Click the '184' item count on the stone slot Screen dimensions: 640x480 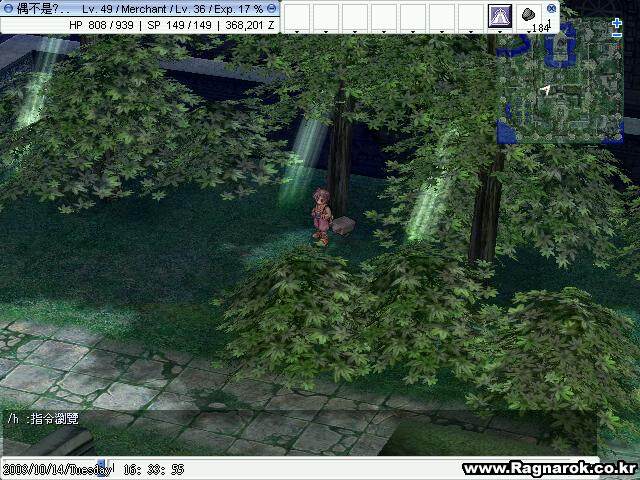click(541, 28)
